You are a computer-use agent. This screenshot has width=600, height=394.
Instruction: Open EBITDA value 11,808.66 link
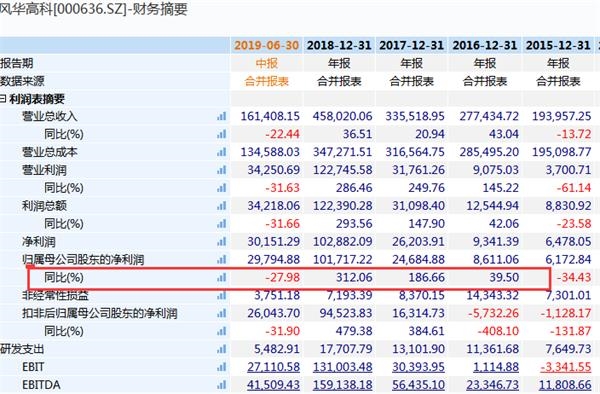pos(565,385)
